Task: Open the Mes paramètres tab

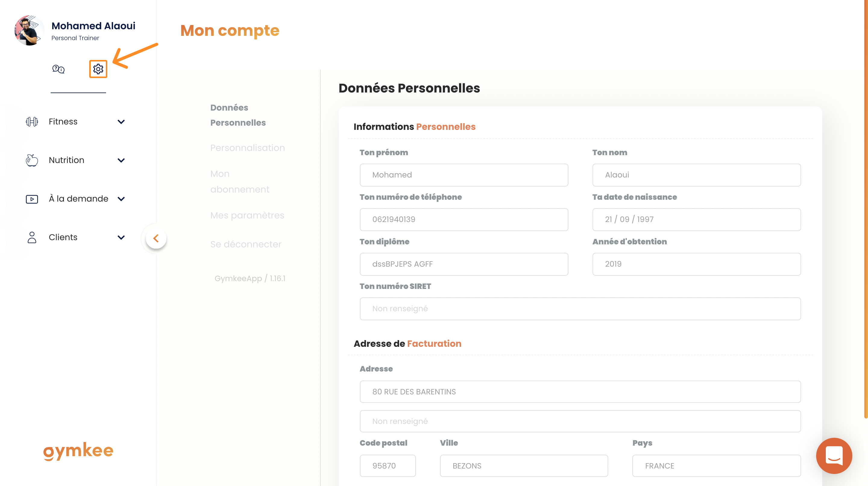Action: pos(247,215)
